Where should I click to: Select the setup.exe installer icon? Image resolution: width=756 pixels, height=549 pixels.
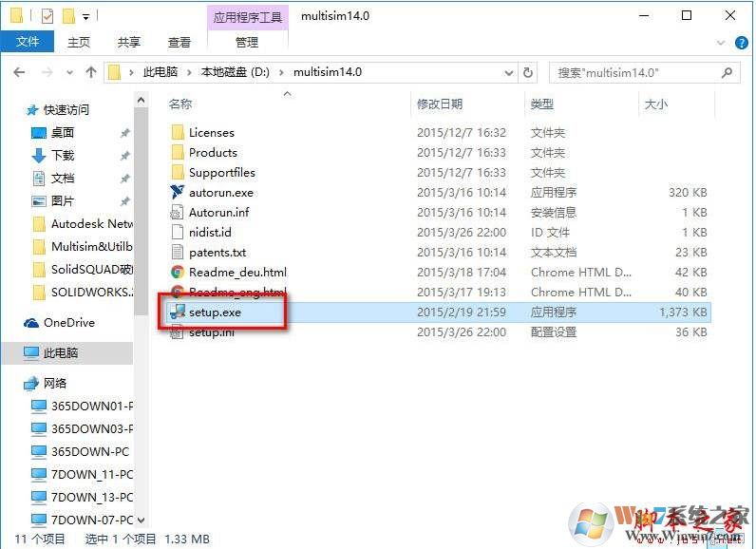point(178,312)
